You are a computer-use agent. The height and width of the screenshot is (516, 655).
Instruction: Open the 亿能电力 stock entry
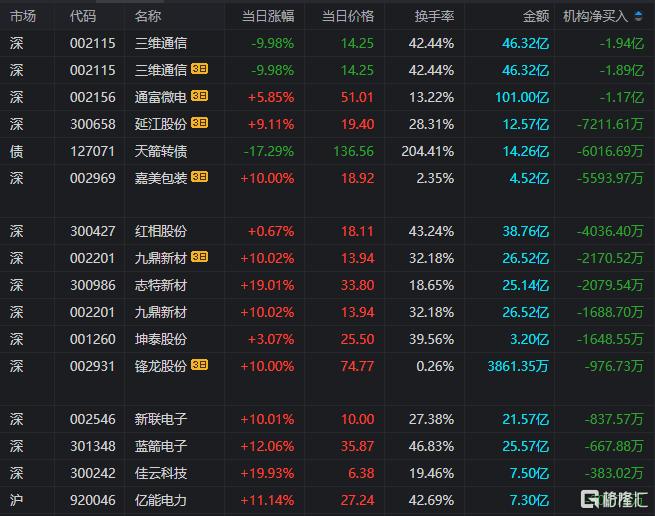click(x=160, y=500)
